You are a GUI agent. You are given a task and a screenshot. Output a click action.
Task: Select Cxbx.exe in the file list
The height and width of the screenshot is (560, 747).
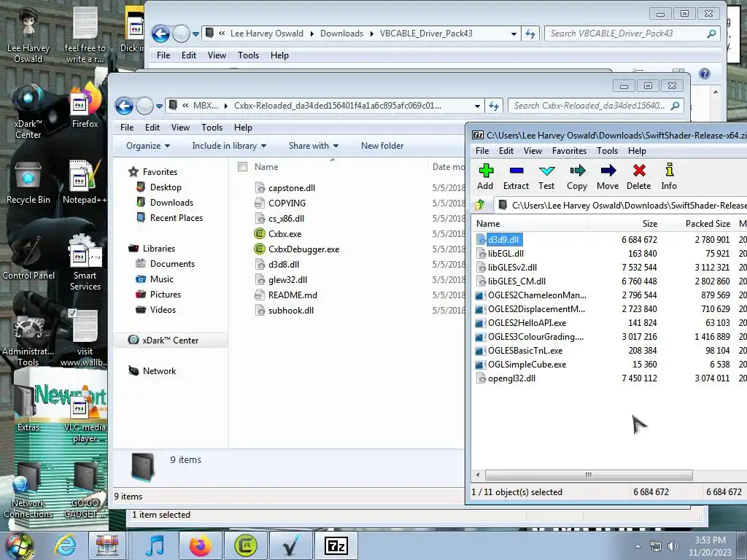click(285, 234)
